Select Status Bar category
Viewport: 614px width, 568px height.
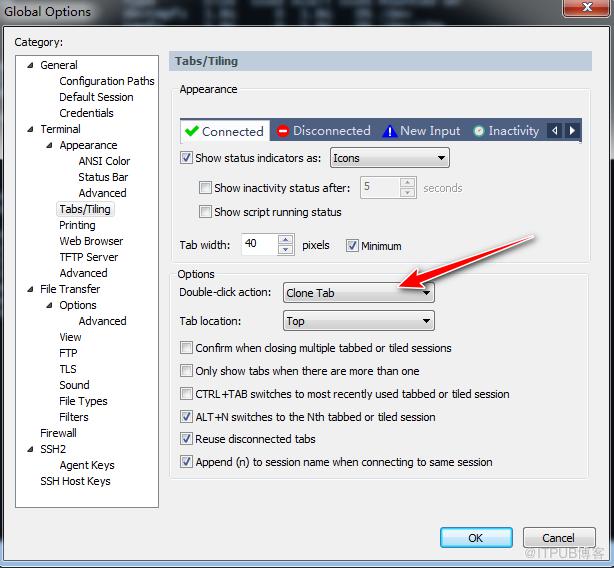(x=103, y=177)
